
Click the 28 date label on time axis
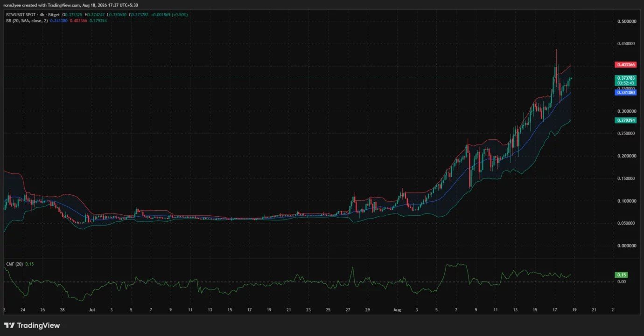pos(63,309)
